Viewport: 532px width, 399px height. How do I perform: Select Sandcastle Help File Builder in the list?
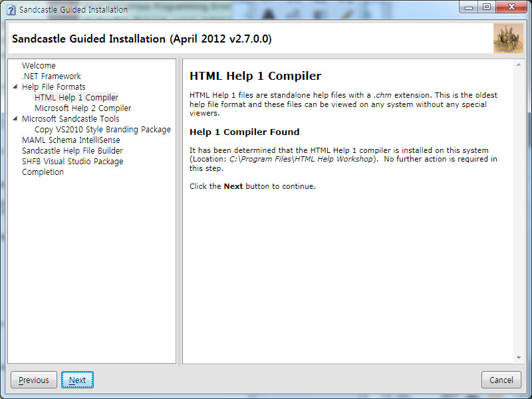(73, 150)
